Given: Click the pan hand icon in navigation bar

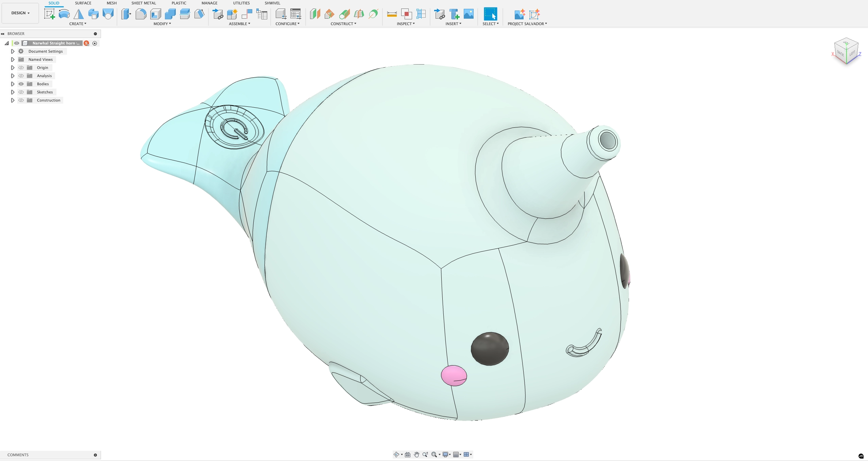Looking at the screenshot, I should (416, 455).
